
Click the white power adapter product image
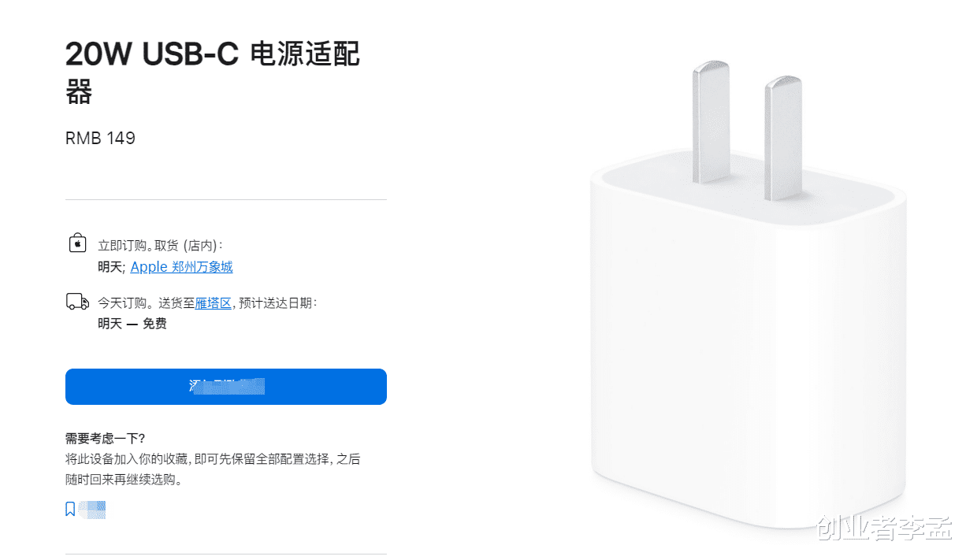click(748, 300)
